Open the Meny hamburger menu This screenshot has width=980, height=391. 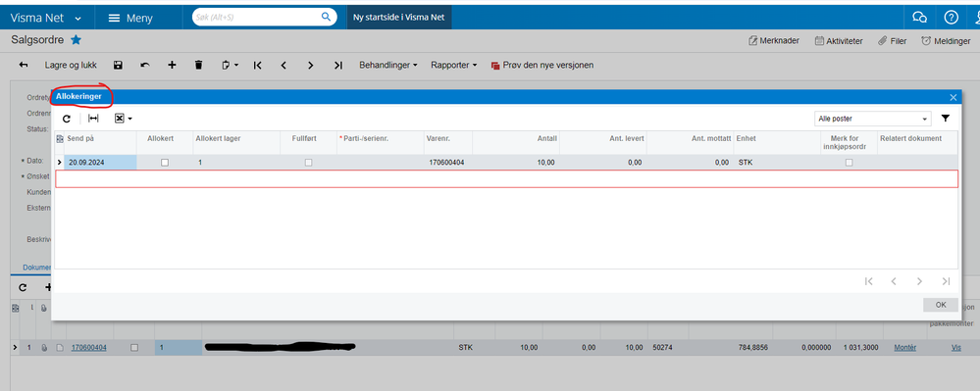(130, 18)
